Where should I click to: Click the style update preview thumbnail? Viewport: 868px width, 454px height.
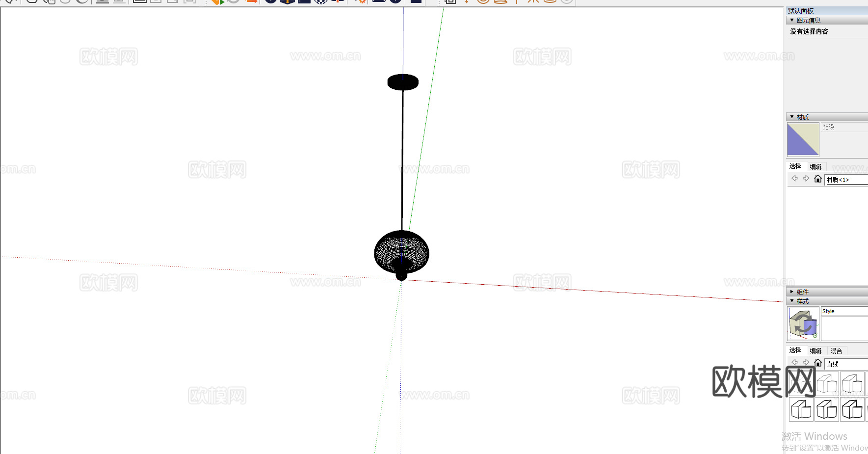click(803, 324)
